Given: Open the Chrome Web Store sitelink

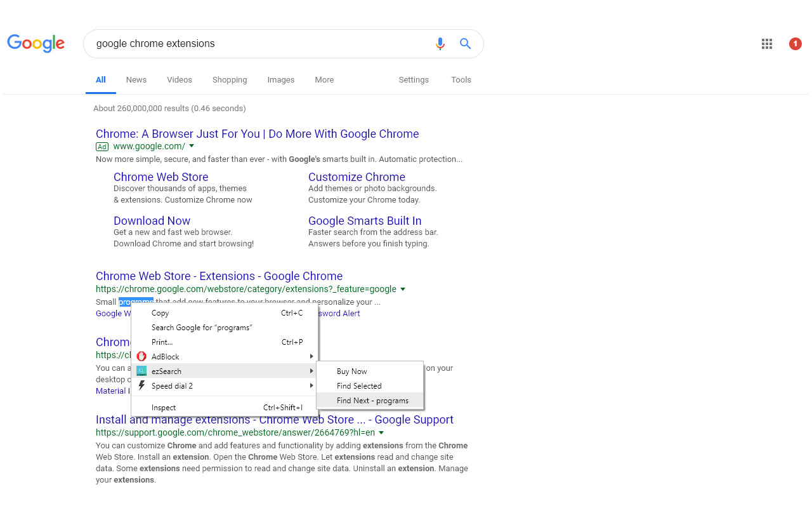Looking at the screenshot, I should 161,177.
